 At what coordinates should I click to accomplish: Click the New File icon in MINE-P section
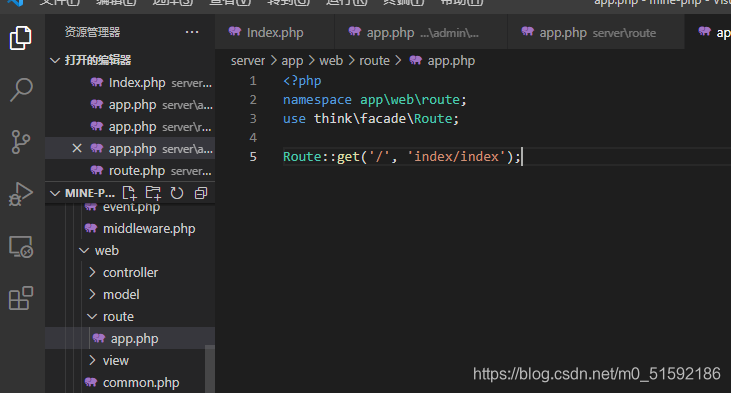pos(129,193)
